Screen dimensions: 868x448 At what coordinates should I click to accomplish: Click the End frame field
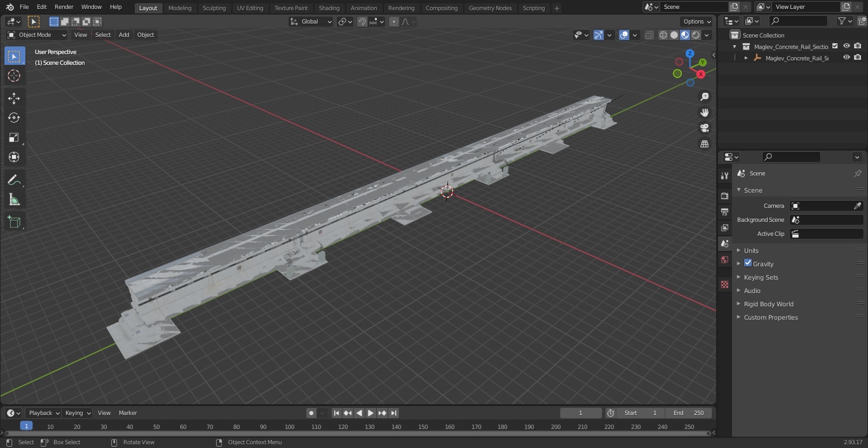(688, 413)
